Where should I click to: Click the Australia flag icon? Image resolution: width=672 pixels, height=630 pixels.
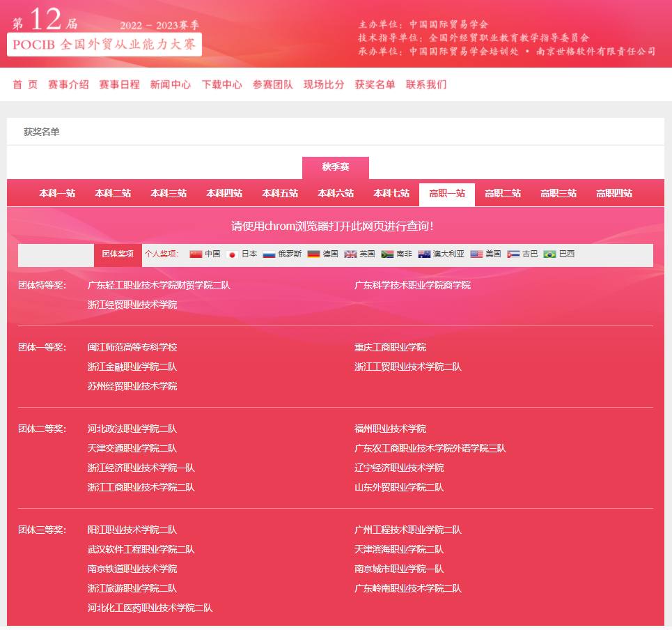tap(424, 254)
